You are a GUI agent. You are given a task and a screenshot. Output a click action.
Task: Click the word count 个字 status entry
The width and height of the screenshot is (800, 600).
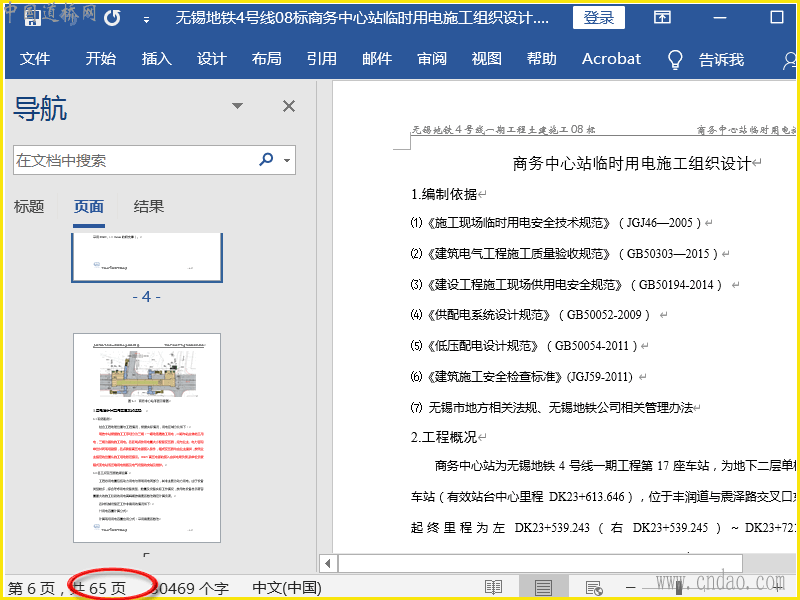coord(191,588)
